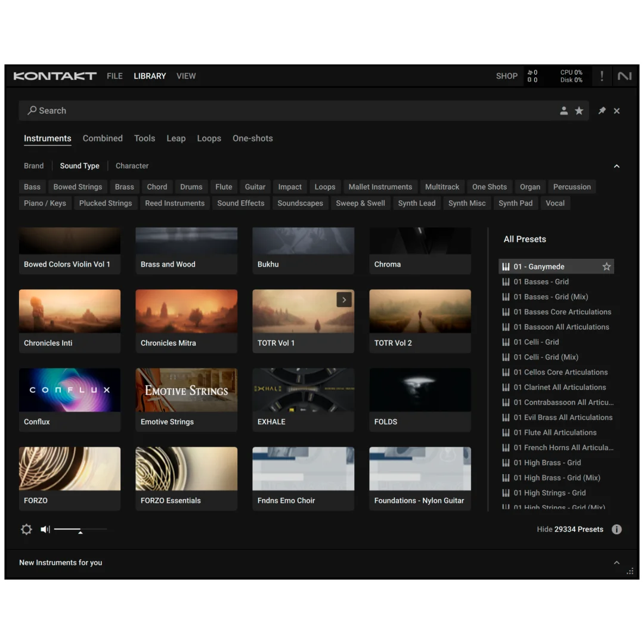The height and width of the screenshot is (644, 644).
Task: Open the FILE menu
Action: click(114, 76)
